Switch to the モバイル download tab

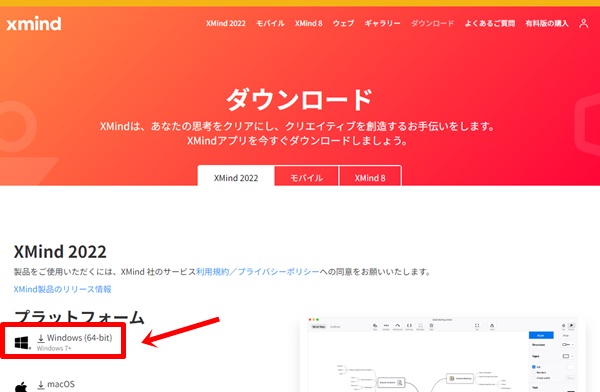pos(307,176)
